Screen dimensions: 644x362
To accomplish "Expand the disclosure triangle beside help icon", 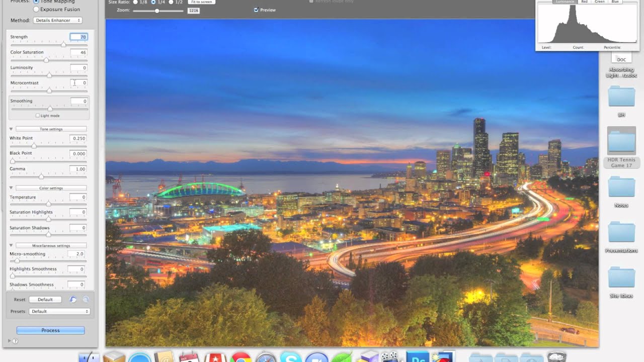I will pyautogui.click(x=9, y=341).
